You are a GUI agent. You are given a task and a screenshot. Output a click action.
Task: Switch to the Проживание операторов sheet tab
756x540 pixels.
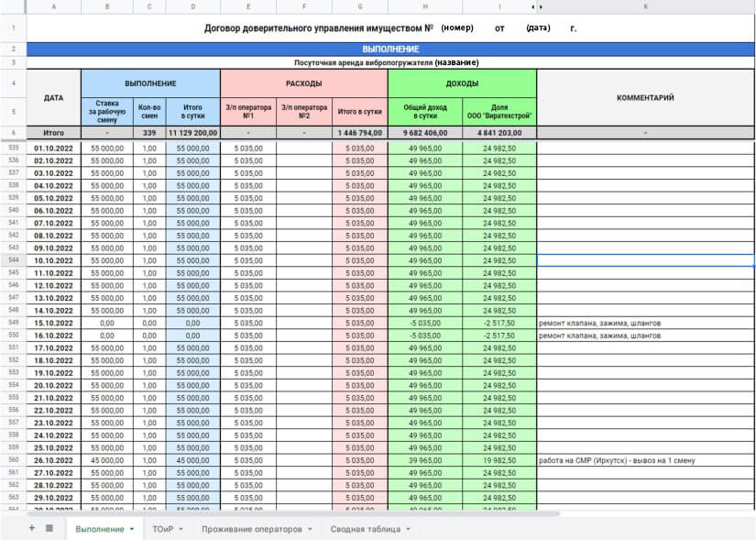tap(252, 529)
